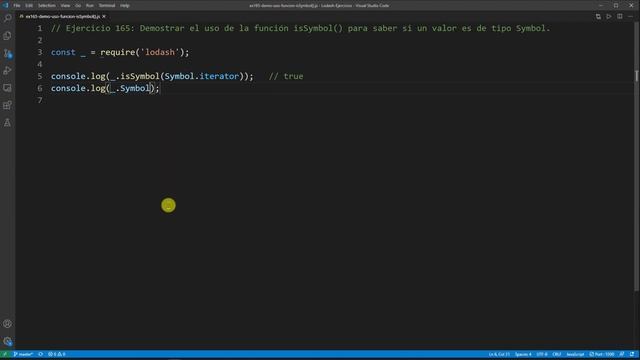Open the Run menu
The image size is (640, 360).
click(x=90, y=6)
